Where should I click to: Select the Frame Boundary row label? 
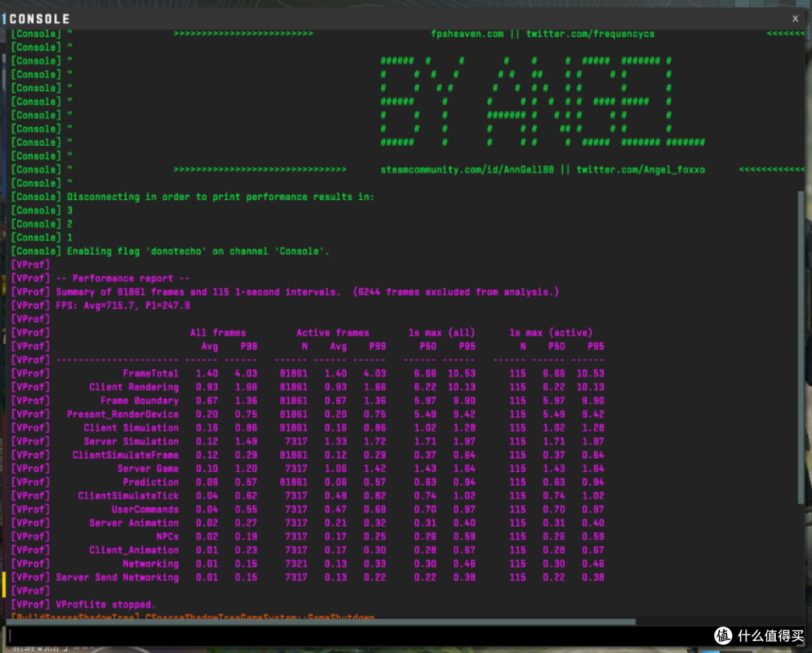click(x=139, y=401)
